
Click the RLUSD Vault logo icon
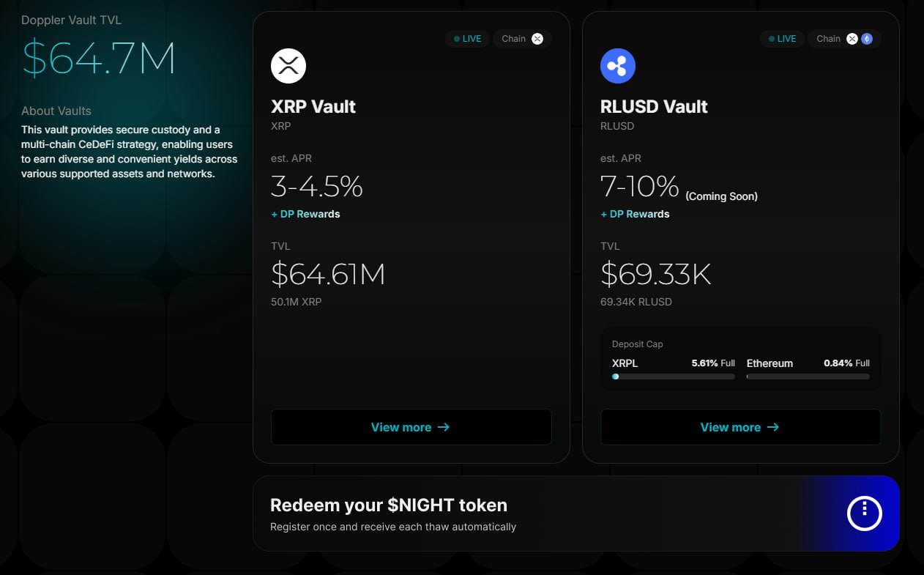click(618, 66)
